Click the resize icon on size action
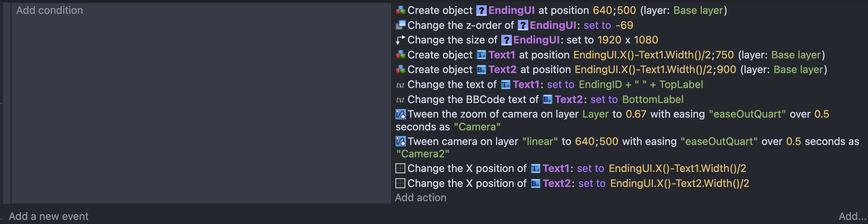 click(x=401, y=40)
